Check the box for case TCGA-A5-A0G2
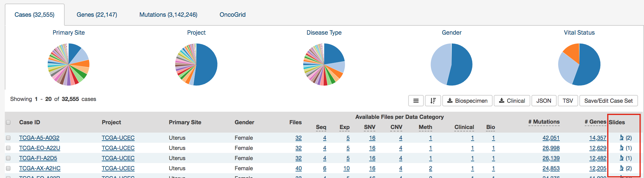This screenshot has width=644, height=178. 8,138
